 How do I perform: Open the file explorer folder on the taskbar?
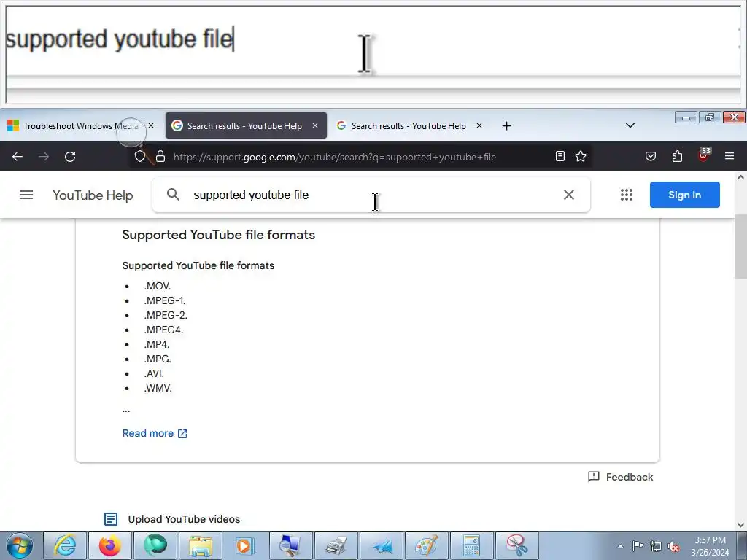(x=201, y=545)
